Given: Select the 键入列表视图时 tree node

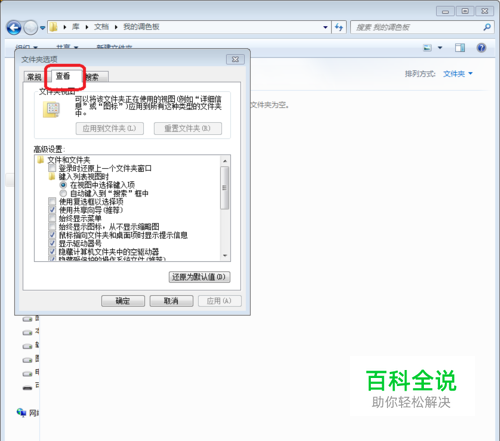Looking at the screenshot, I should click(x=84, y=177).
